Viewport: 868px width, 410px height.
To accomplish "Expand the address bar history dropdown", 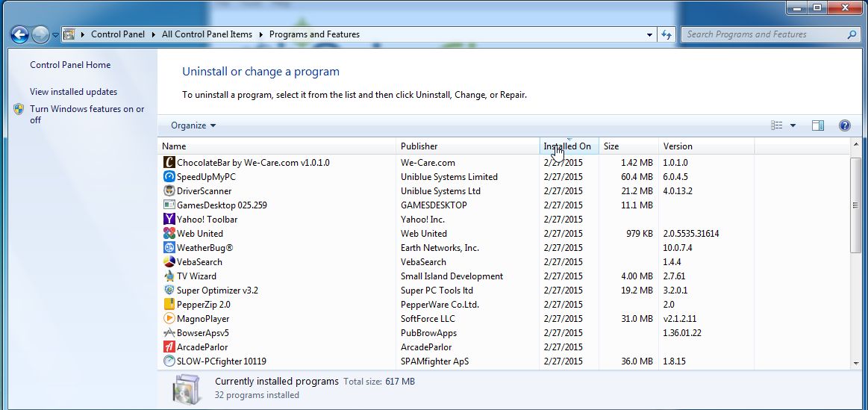I will pos(649,34).
